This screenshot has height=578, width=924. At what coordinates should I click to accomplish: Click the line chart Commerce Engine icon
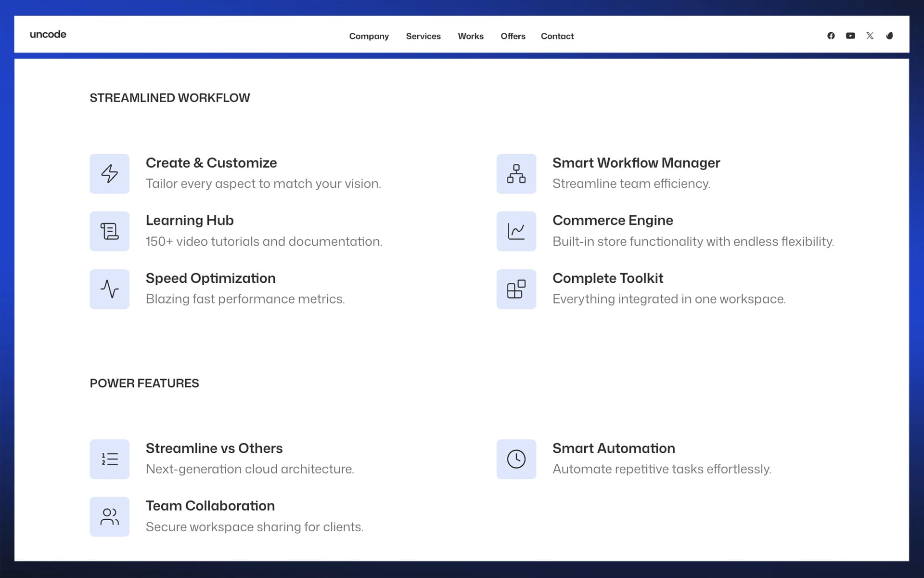pyautogui.click(x=516, y=231)
